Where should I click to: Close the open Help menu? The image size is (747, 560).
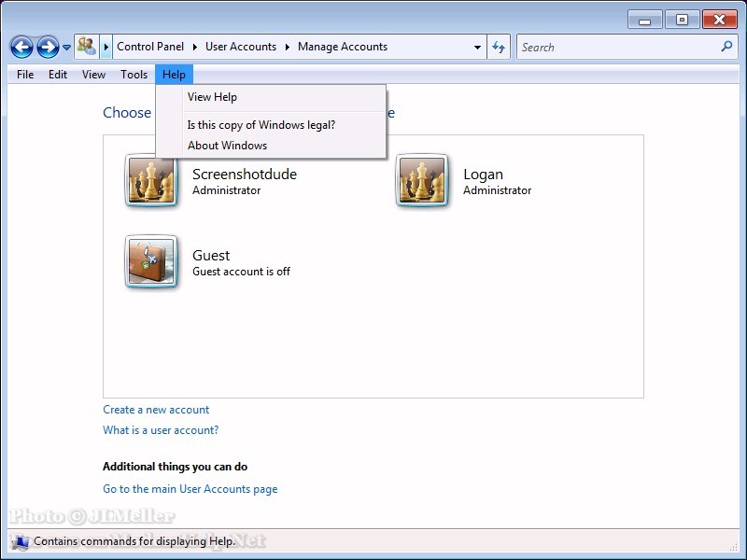tap(174, 75)
